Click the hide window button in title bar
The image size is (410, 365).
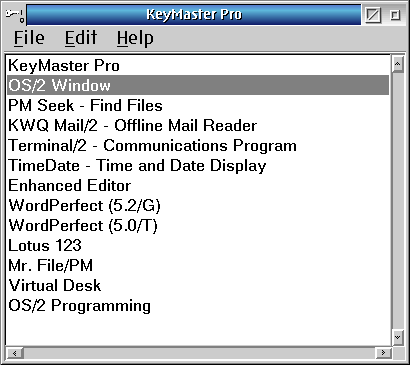click(373, 15)
